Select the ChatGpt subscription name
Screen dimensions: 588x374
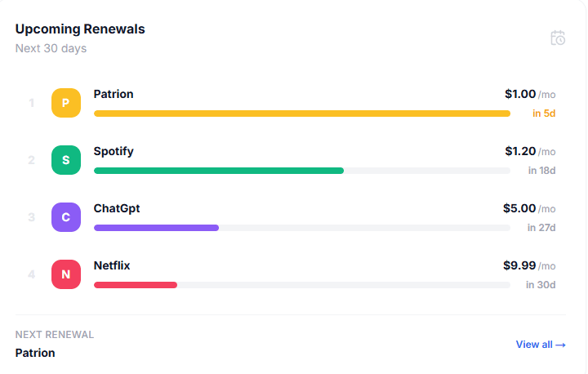coord(117,208)
